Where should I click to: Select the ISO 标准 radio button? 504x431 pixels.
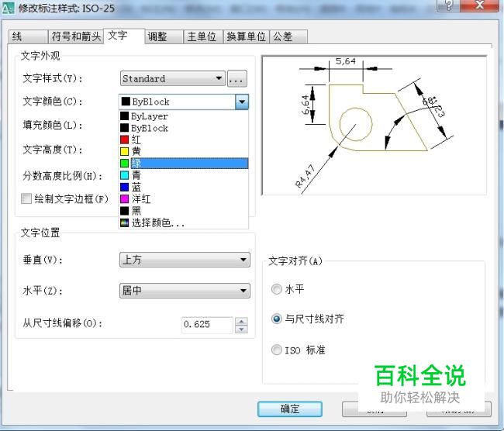pos(277,350)
